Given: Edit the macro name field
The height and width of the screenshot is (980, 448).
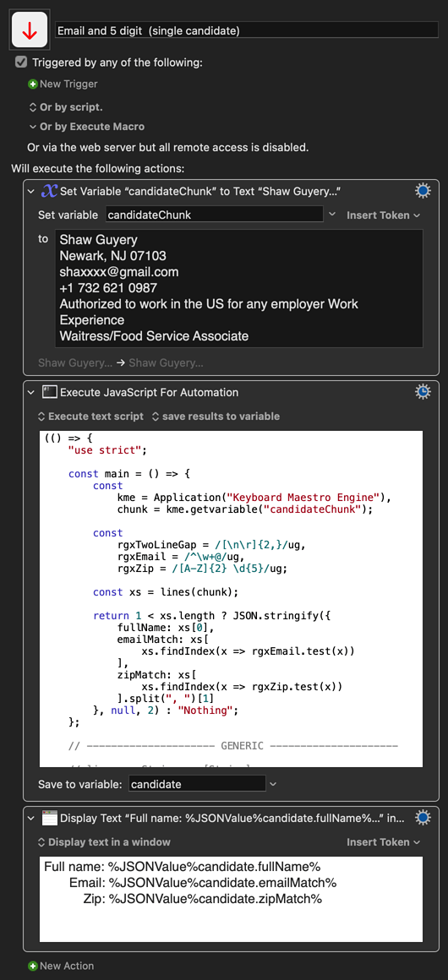Looking at the screenshot, I should (x=247, y=30).
